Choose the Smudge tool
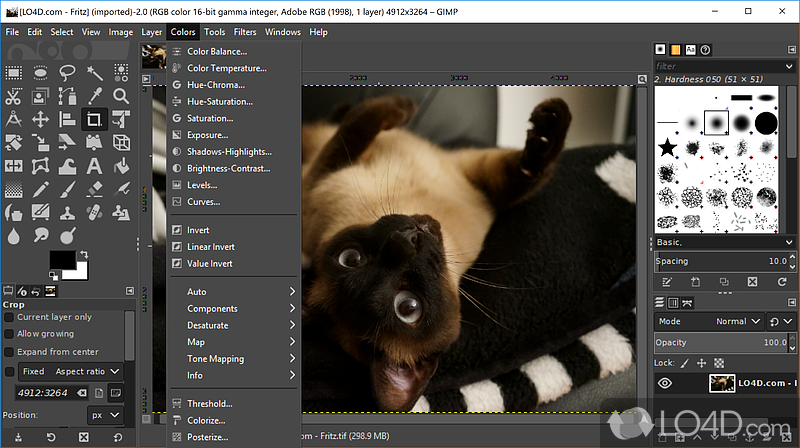800x448 pixels. click(40, 236)
